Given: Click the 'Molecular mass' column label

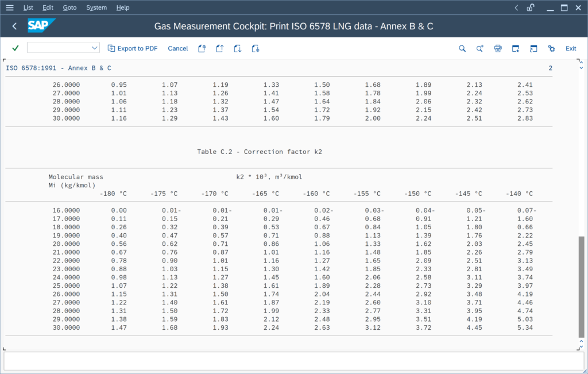Looking at the screenshot, I should click(76, 177).
